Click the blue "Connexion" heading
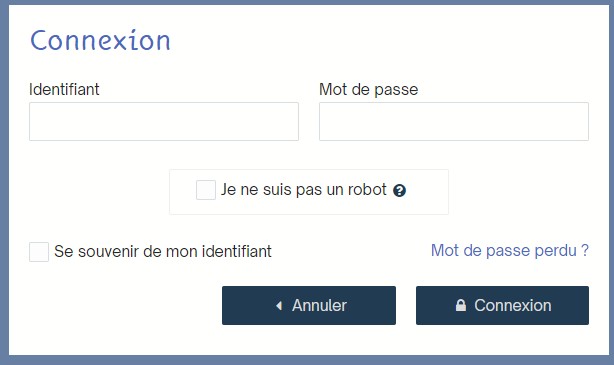This screenshot has height=365, width=614. (100, 40)
